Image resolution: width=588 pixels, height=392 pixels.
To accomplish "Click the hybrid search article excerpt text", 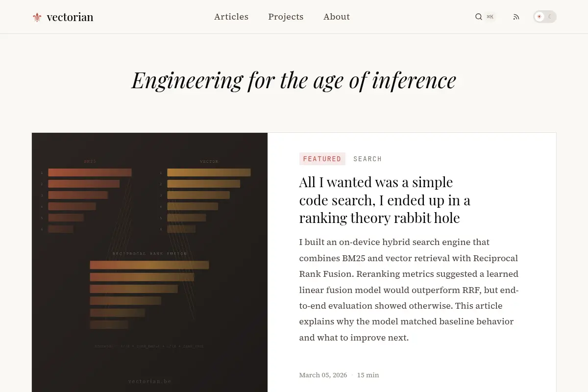I will point(409,290).
